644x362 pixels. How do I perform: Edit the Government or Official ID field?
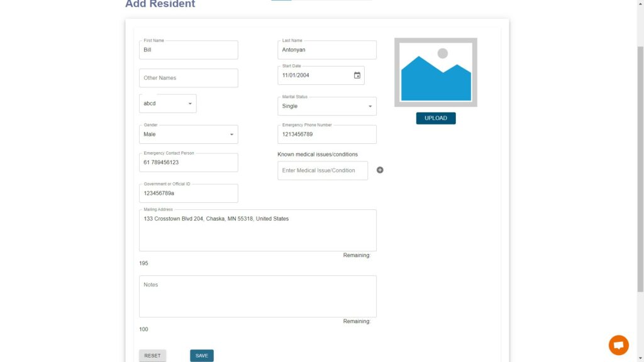pos(189,194)
